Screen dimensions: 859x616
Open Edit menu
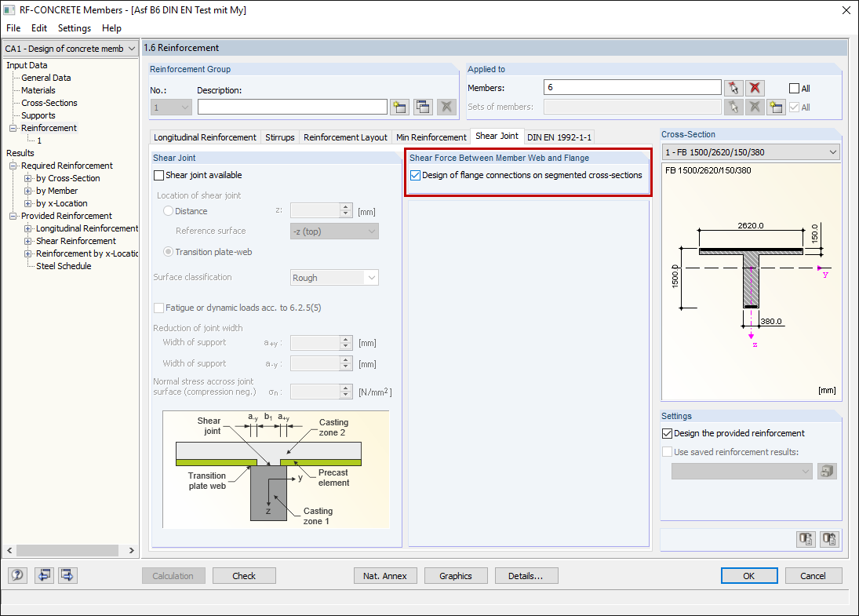coord(39,28)
